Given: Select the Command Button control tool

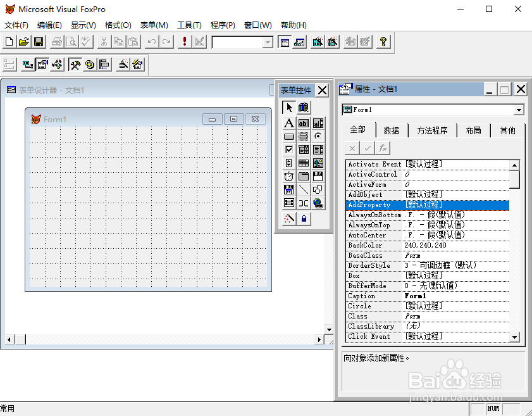Looking at the screenshot, I should (x=288, y=136).
